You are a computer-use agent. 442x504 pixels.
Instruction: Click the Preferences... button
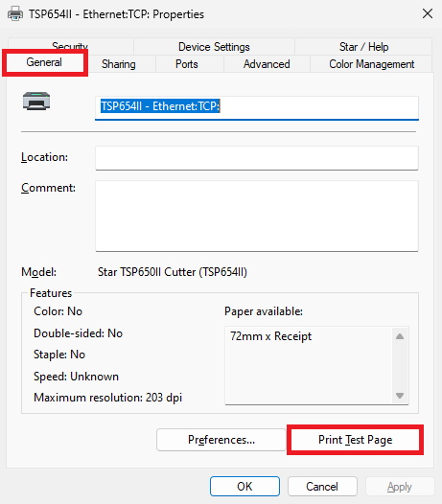tap(221, 440)
